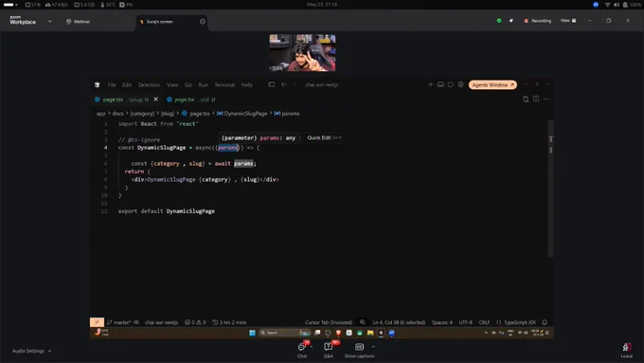644x363 pixels.
Task: Open the Edit menu in editor
Action: (127, 84)
